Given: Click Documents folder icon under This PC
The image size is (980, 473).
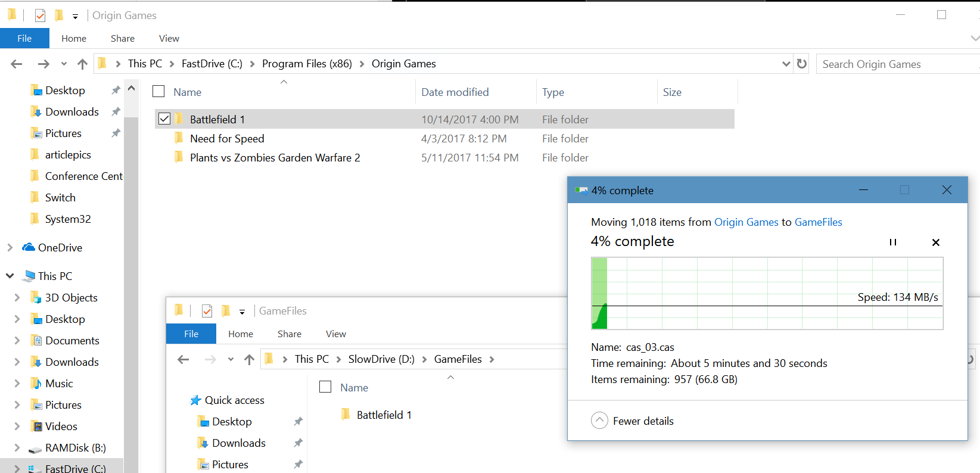Looking at the screenshot, I should point(36,340).
